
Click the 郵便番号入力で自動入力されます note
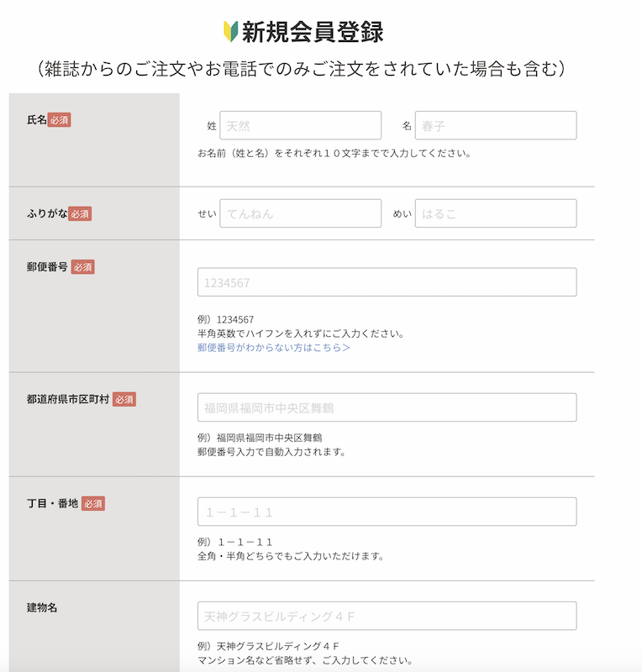(x=271, y=452)
